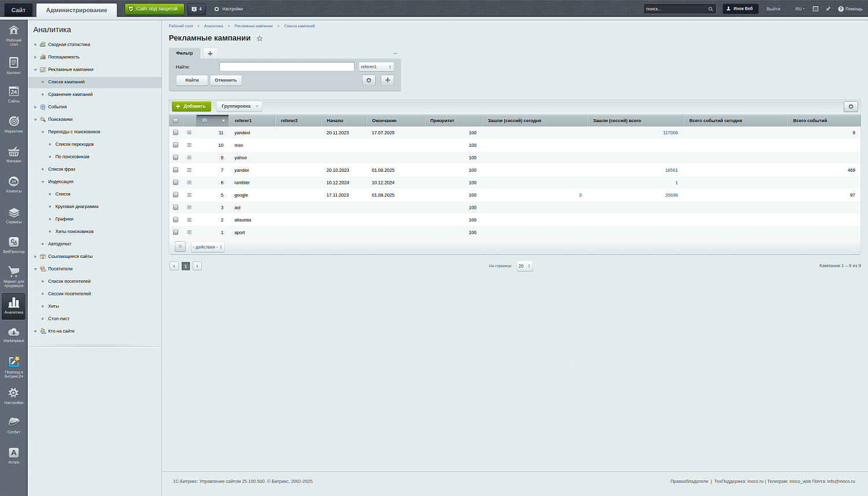Open the referer1 filter field dropdown
Viewport: 868px width, 496px height.
pos(376,67)
